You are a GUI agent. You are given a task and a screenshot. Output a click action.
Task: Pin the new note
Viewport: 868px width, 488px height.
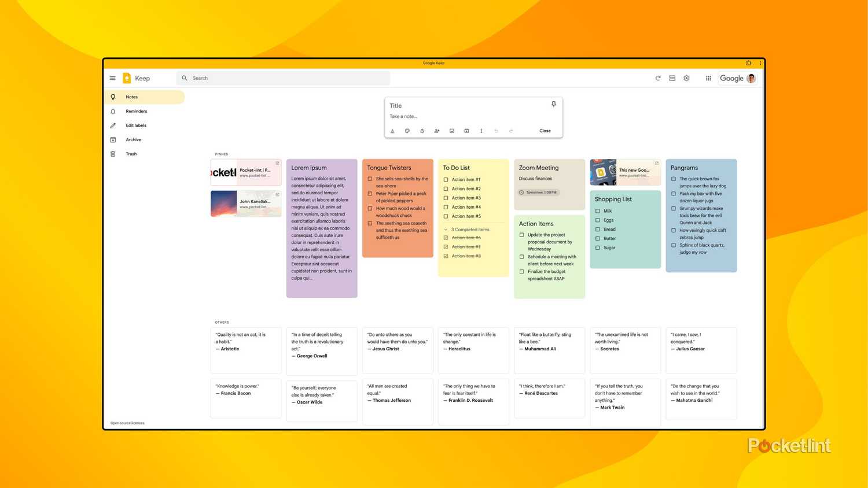tap(554, 104)
